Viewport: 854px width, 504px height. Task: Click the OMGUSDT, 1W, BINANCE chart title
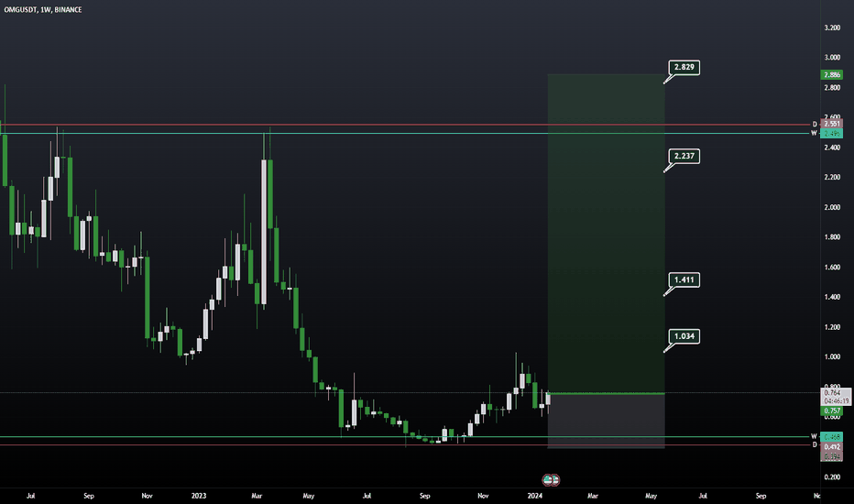click(43, 10)
